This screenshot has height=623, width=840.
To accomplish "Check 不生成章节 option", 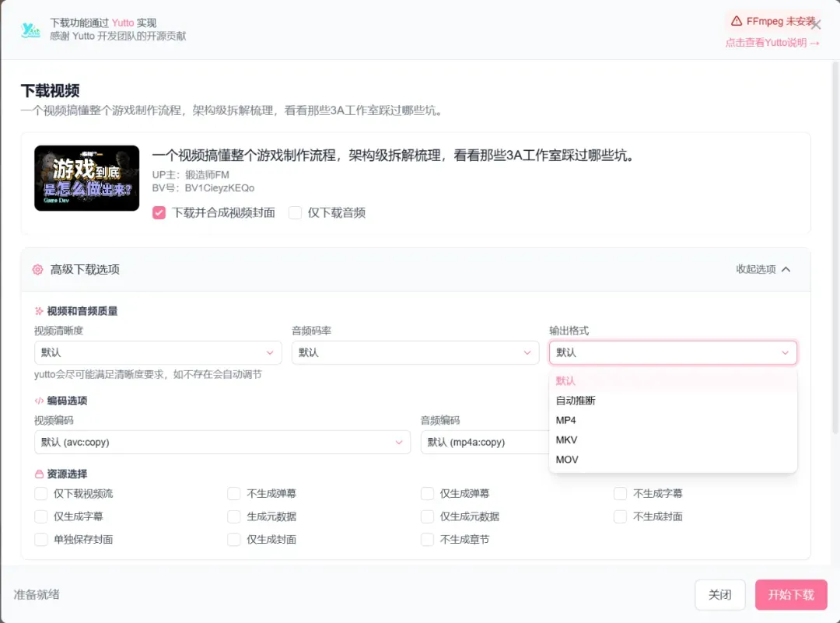I will tap(428, 540).
